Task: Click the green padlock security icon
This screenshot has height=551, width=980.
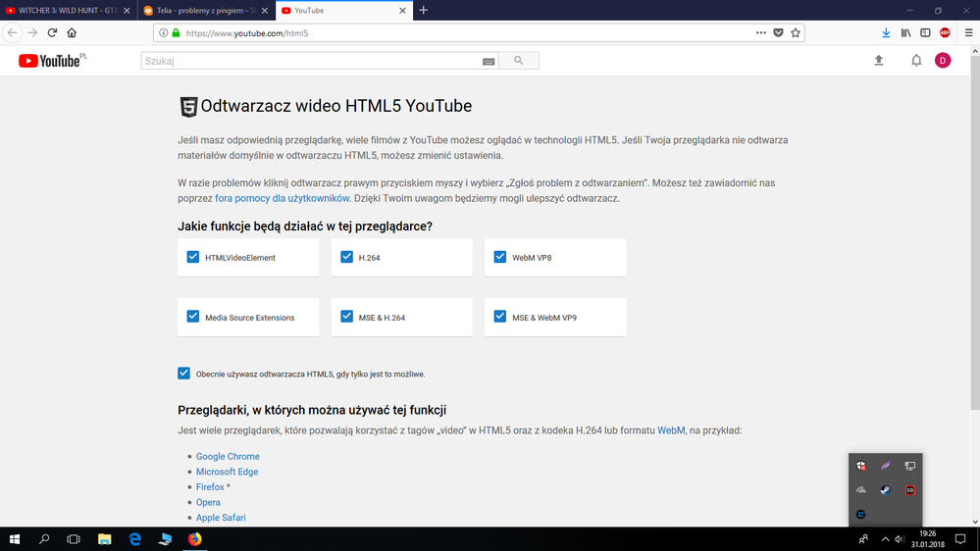Action: click(x=177, y=33)
